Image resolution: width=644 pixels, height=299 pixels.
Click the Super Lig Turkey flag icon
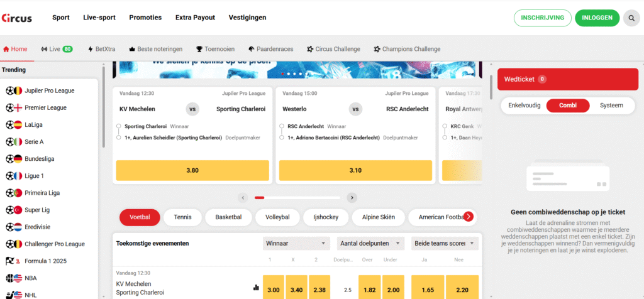tap(18, 210)
